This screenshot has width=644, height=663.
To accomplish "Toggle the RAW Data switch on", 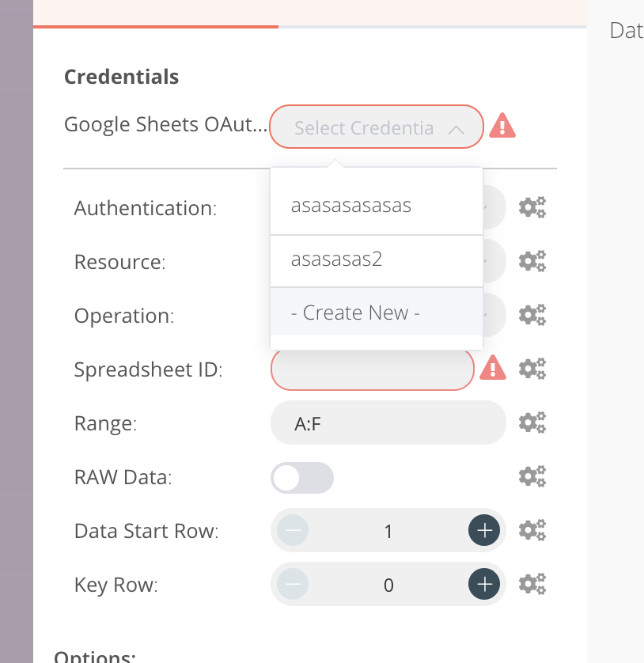I will [x=302, y=478].
